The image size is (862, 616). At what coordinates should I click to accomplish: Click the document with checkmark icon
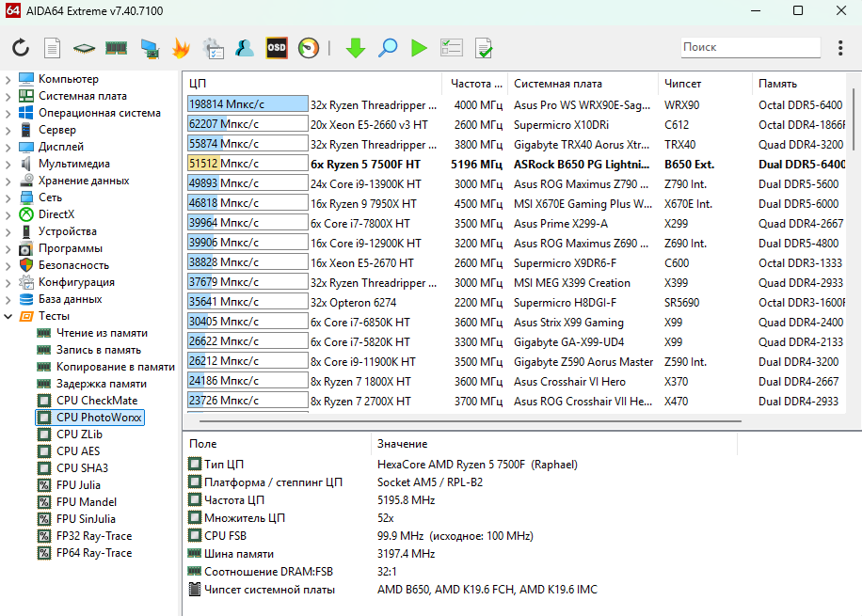484,48
